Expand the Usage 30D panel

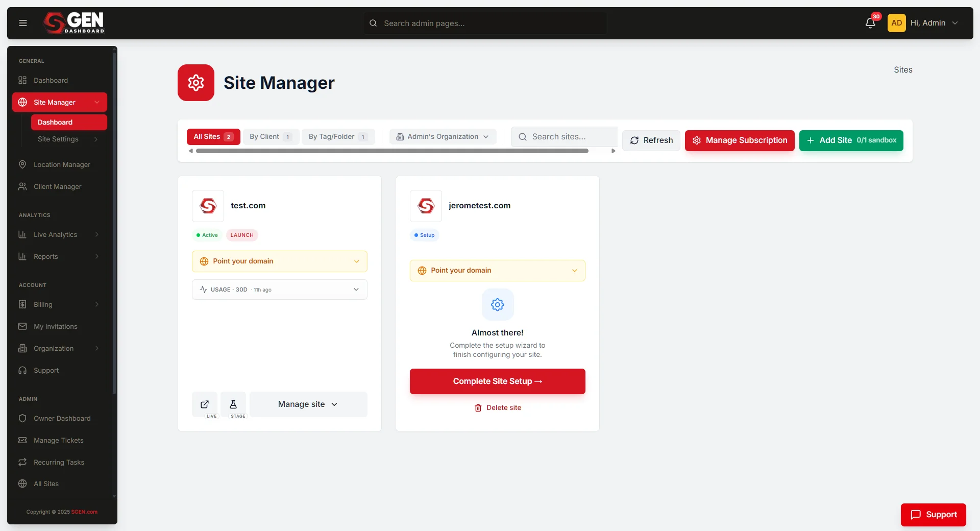point(280,289)
